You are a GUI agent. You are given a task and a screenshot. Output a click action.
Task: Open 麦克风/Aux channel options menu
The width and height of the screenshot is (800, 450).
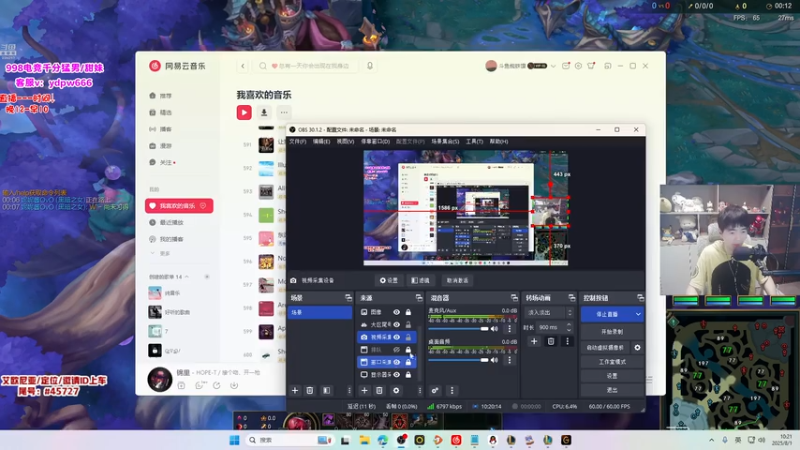tap(509, 329)
